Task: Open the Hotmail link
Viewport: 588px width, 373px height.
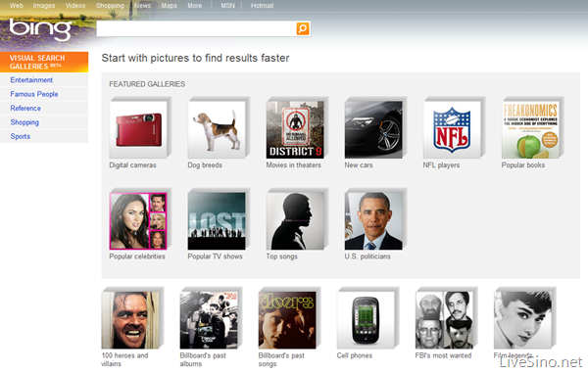Action: [262, 6]
